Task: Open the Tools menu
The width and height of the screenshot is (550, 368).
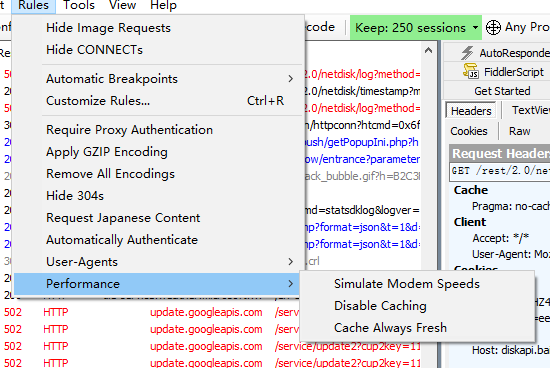Action: coord(79,5)
